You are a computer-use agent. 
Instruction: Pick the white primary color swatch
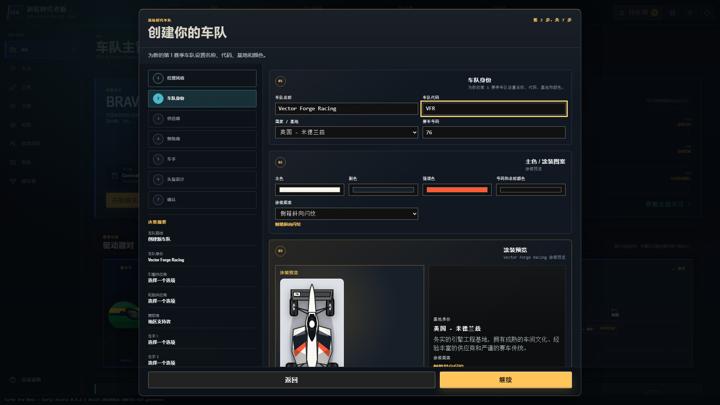309,190
